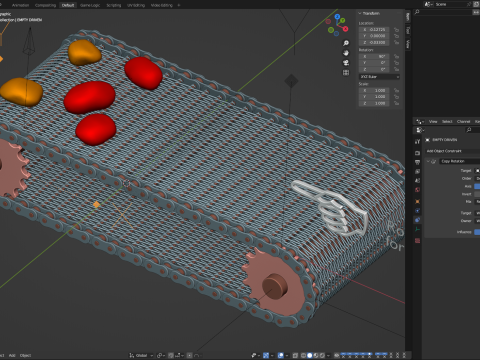Viewport: 480px width, 360px height.
Task: Toggle snapping magnet in viewport header
Action: click(x=170, y=355)
